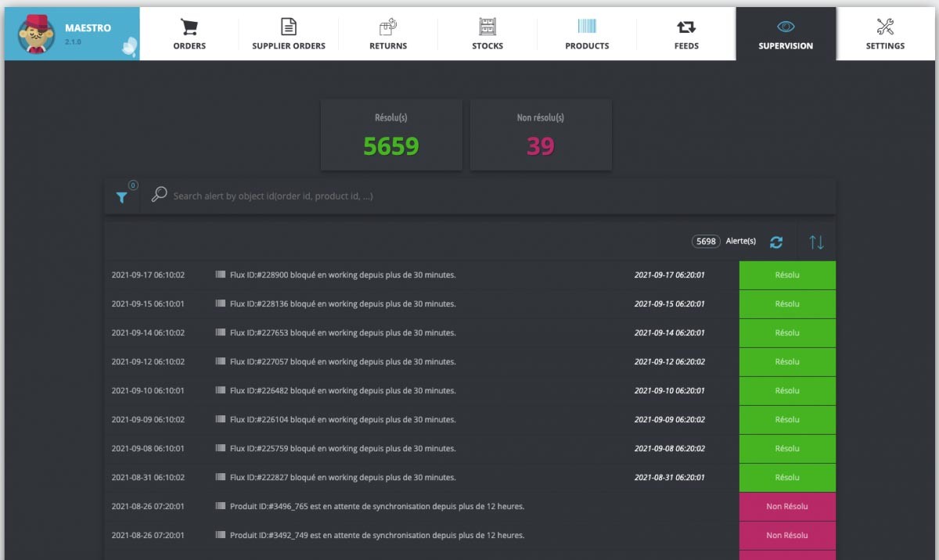939x560 pixels.
Task: Open Products barcode tab
Action: tap(587, 34)
